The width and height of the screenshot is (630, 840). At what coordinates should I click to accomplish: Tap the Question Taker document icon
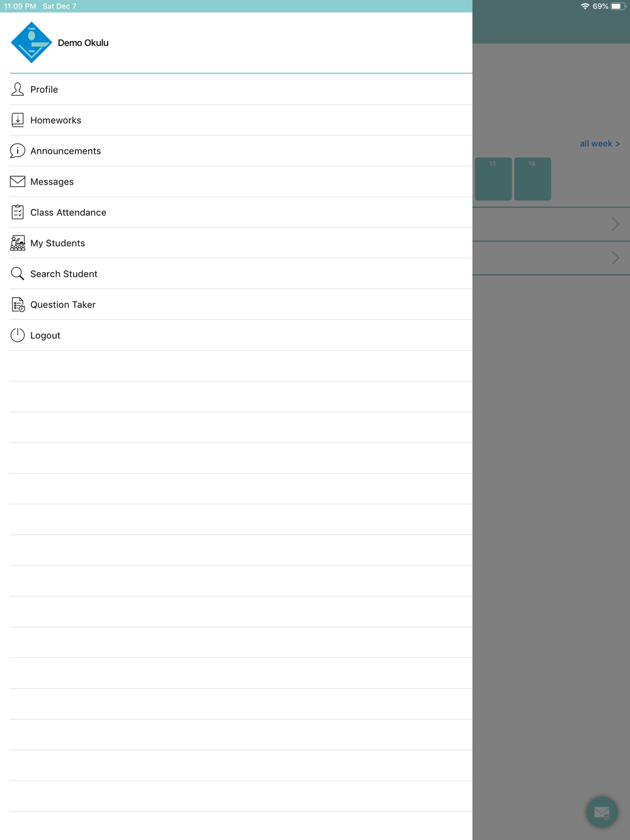18,305
